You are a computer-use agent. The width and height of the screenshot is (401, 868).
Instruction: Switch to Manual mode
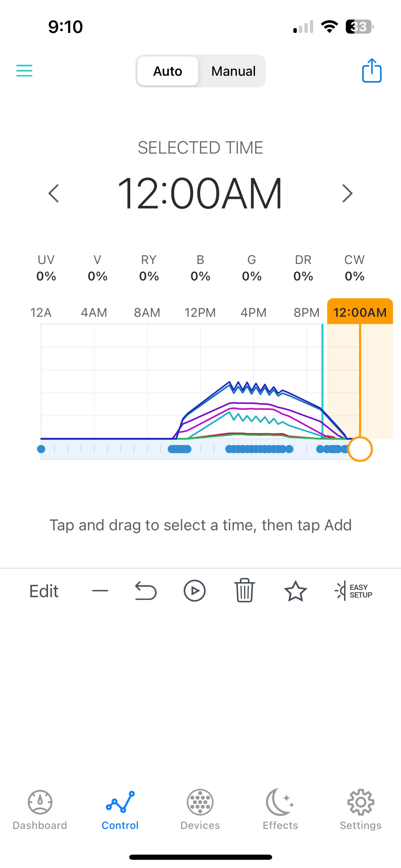click(x=233, y=71)
